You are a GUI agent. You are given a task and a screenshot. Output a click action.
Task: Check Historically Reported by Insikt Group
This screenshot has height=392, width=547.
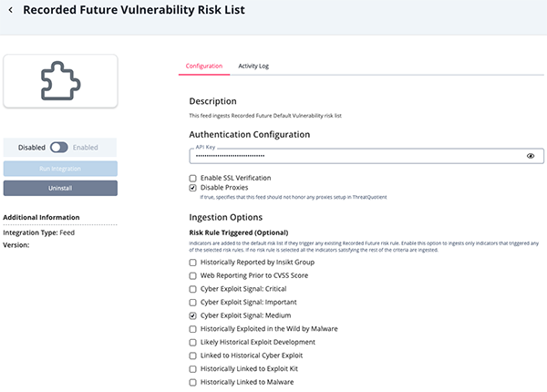(x=193, y=263)
